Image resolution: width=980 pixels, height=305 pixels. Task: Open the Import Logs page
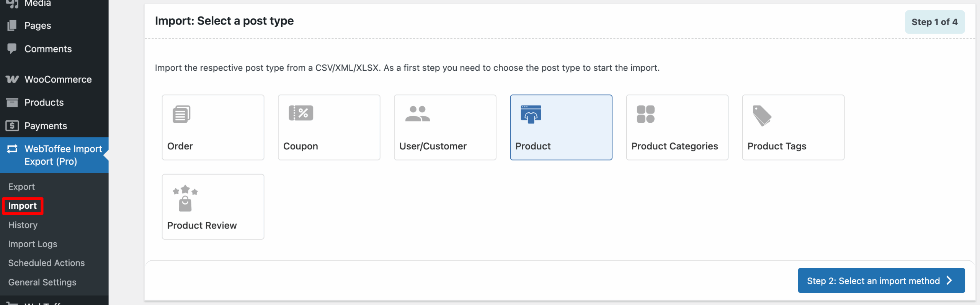point(33,244)
